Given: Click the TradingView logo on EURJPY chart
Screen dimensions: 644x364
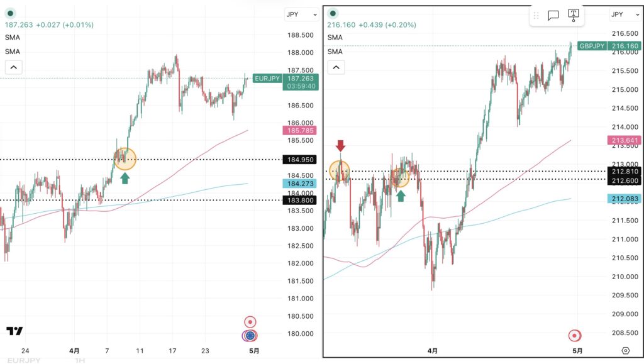Looking at the screenshot, I should pos(14,331).
